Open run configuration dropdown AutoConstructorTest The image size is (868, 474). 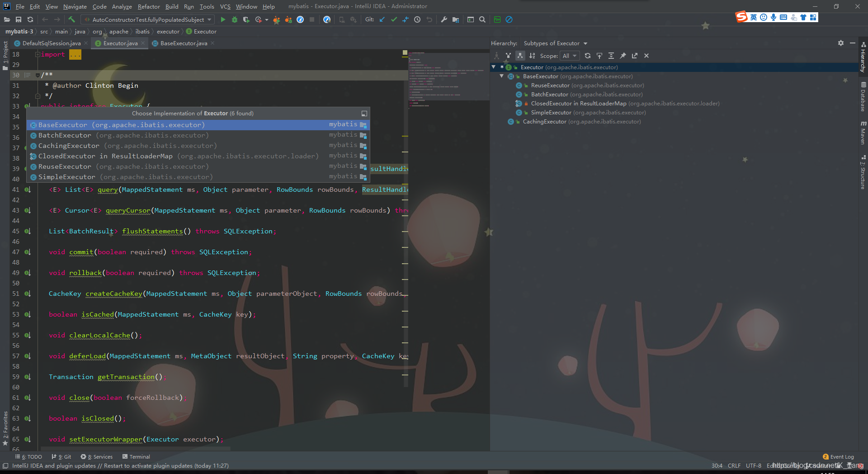click(148, 19)
